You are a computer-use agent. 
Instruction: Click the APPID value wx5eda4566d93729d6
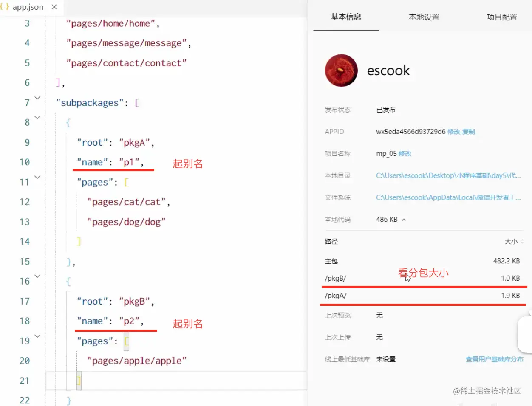point(410,132)
